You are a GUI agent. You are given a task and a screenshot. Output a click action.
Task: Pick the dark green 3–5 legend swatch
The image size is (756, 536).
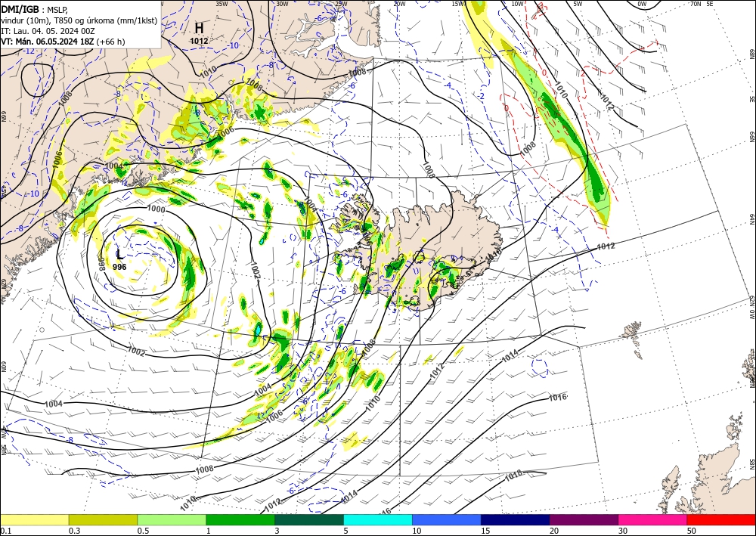309,519
